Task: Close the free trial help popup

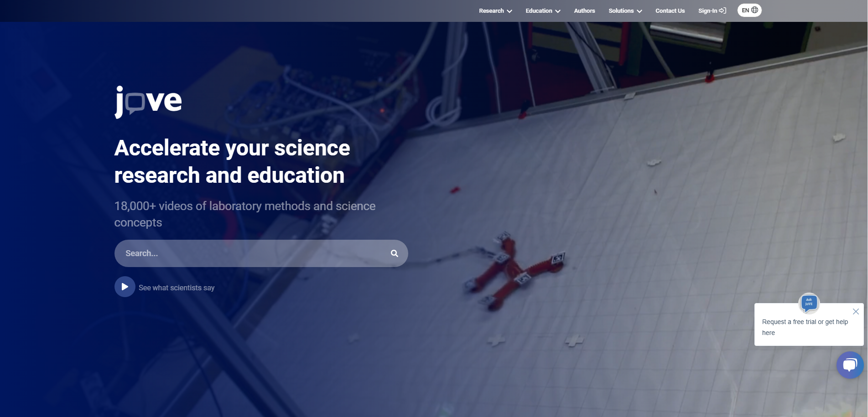Action: 856,312
